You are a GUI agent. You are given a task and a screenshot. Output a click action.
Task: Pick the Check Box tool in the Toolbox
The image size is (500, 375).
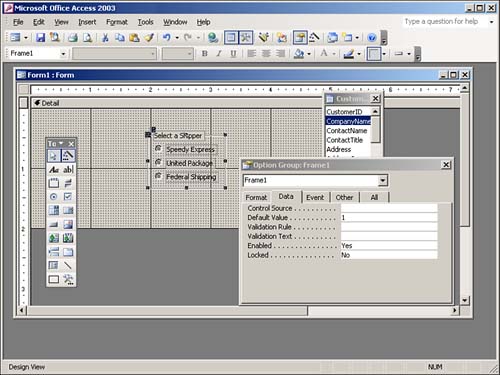pos(68,197)
